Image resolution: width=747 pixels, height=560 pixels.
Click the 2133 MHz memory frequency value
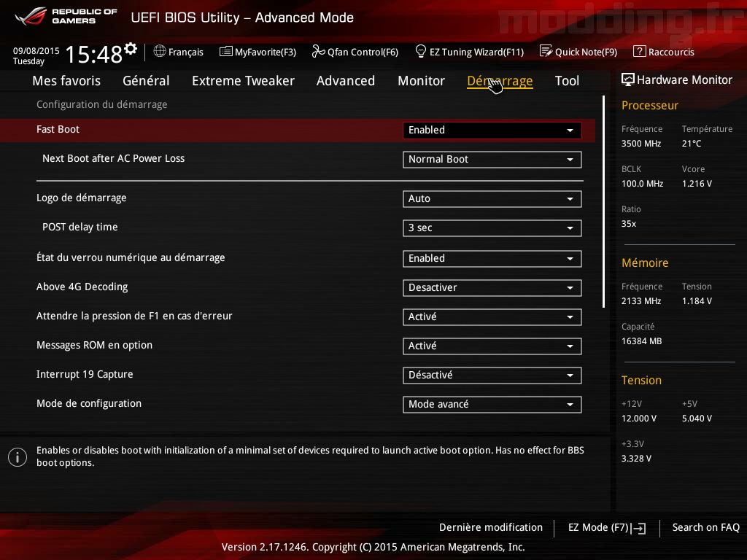641,301
